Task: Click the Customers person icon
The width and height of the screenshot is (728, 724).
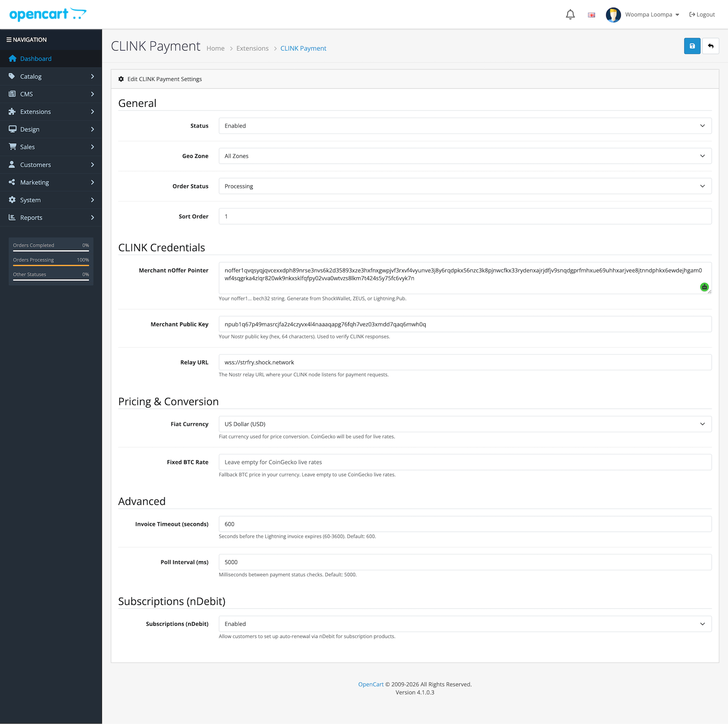Action: (12, 164)
